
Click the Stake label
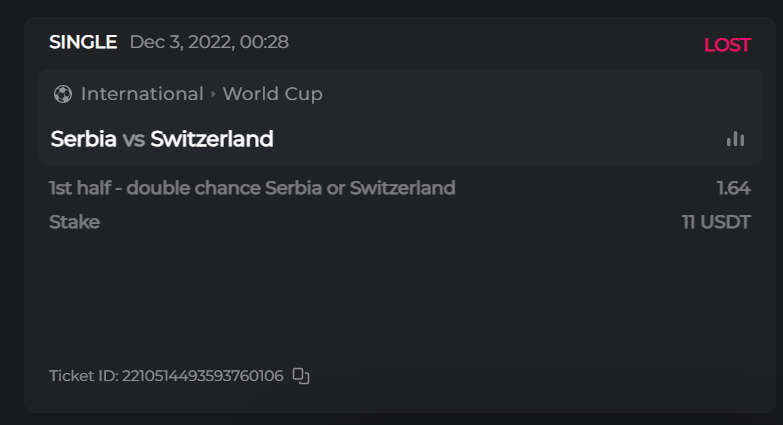[74, 222]
